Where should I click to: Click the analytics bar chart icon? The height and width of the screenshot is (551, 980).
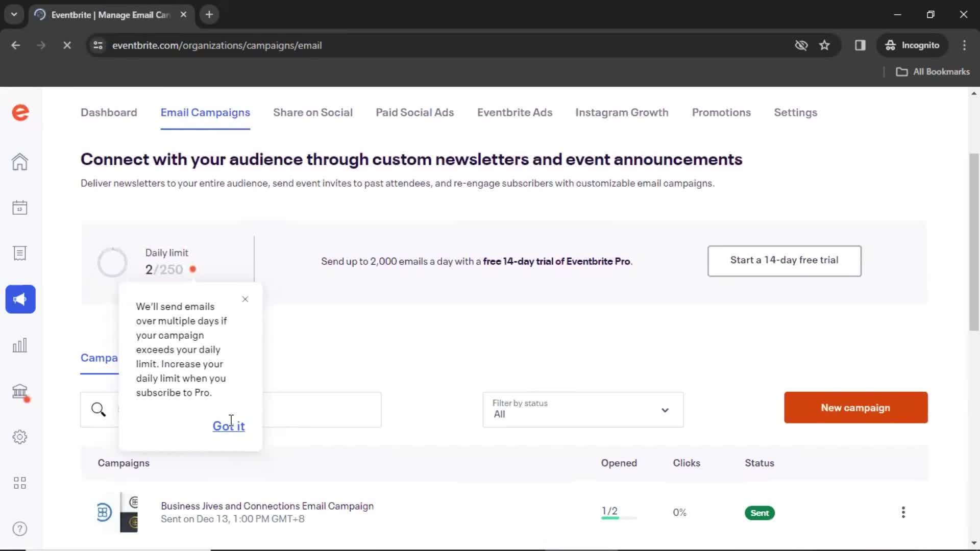[19, 344]
